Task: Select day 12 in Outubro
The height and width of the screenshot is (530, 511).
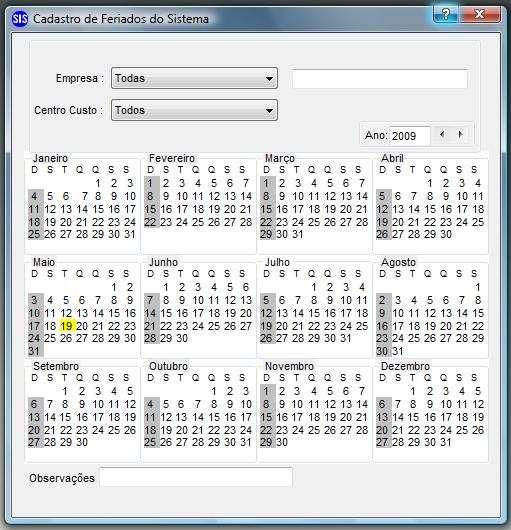Action: pos(166,417)
